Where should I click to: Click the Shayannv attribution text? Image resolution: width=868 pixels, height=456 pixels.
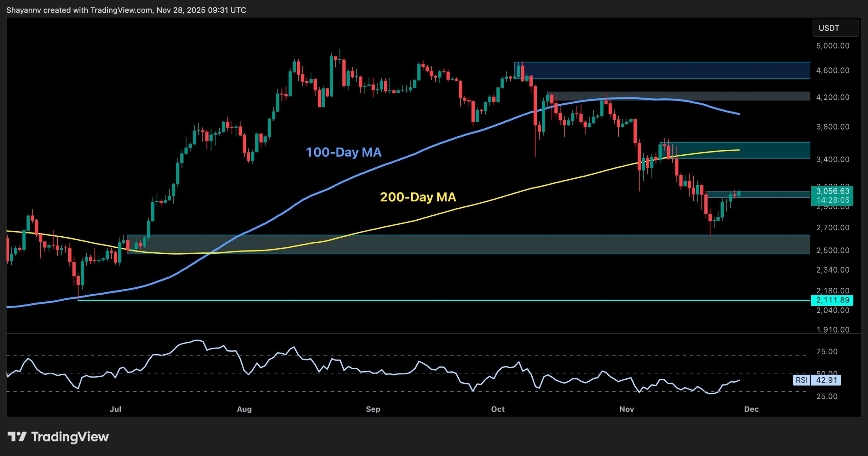[24, 10]
